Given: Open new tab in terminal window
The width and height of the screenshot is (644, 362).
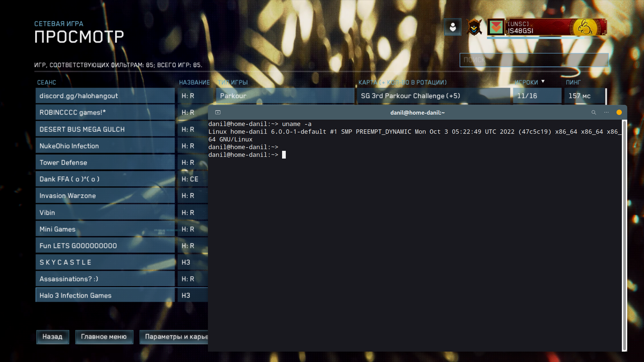Looking at the screenshot, I should [218, 113].
